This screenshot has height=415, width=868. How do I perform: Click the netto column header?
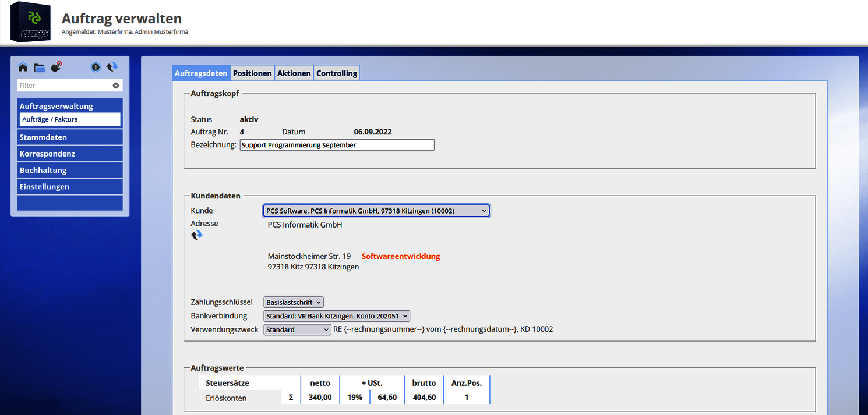click(x=320, y=383)
